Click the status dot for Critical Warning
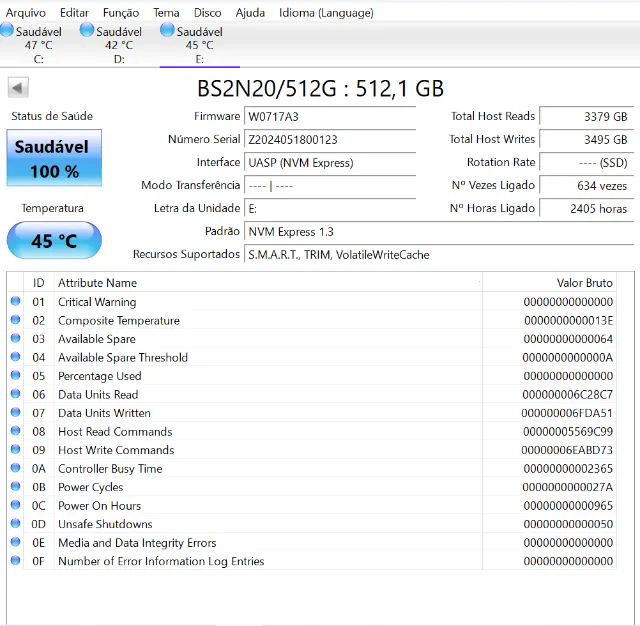This screenshot has width=640, height=626. 16,301
